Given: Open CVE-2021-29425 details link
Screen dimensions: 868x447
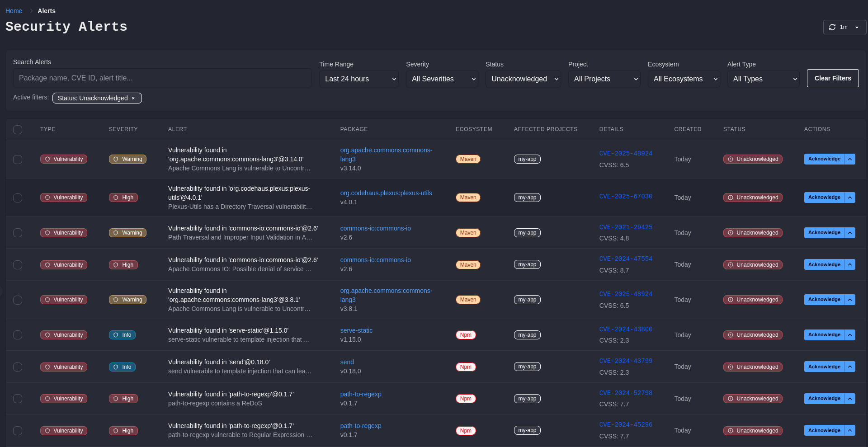Looking at the screenshot, I should [x=626, y=227].
